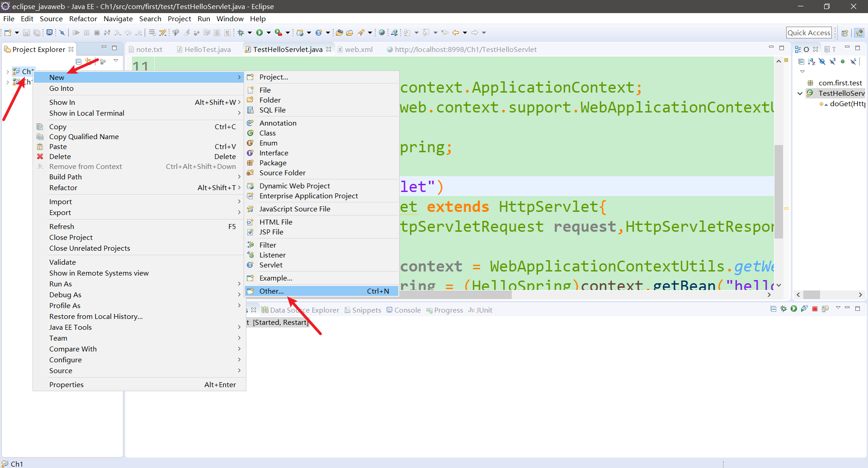The image size is (868, 468).
Task: Save the file using the Save toolbar icon
Action: pos(26,32)
